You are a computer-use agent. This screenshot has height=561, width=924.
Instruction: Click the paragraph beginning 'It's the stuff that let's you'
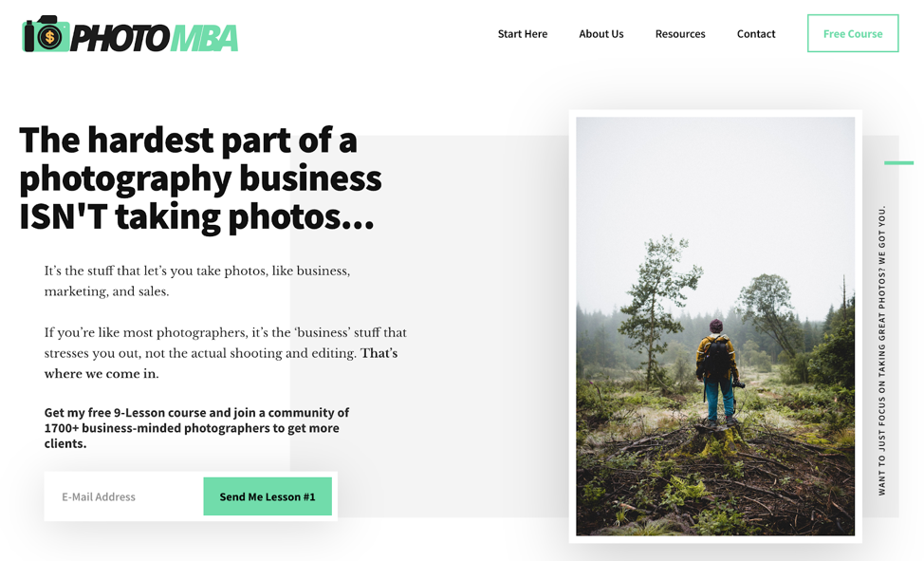[196, 281]
